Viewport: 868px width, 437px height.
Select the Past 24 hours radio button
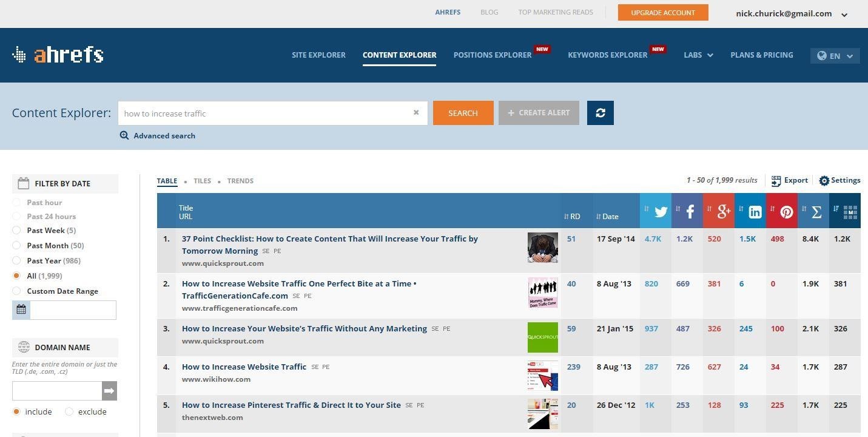[16, 216]
